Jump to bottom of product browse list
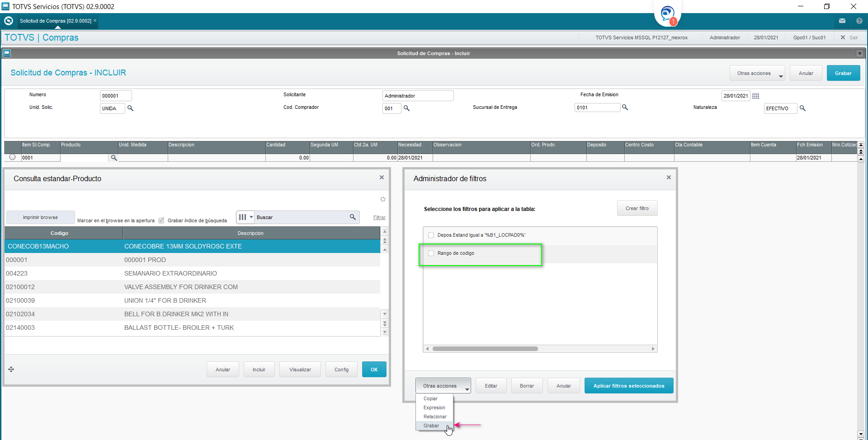 pos(385,332)
